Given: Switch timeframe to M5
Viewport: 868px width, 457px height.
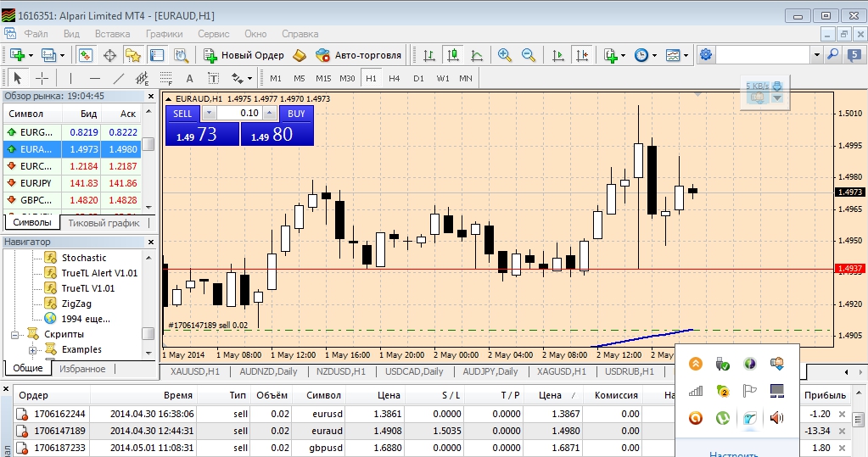Looking at the screenshot, I should click(300, 79).
